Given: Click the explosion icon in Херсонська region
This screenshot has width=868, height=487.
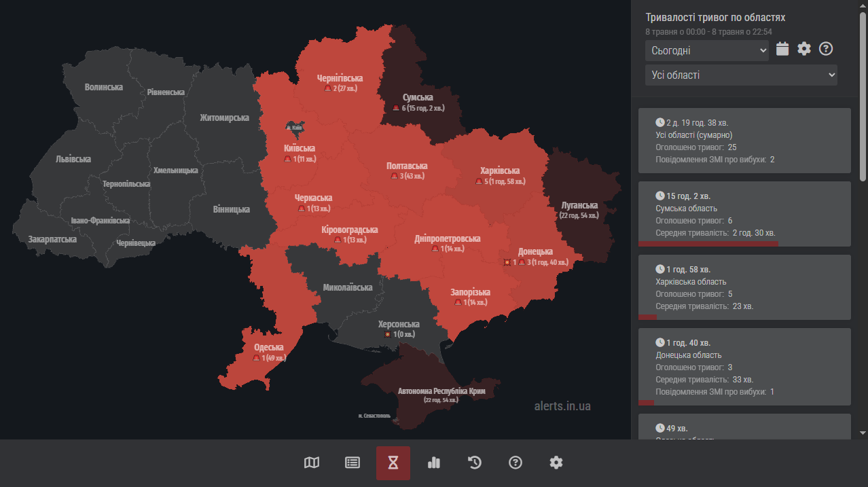Looking at the screenshot, I should pyautogui.click(x=388, y=334).
